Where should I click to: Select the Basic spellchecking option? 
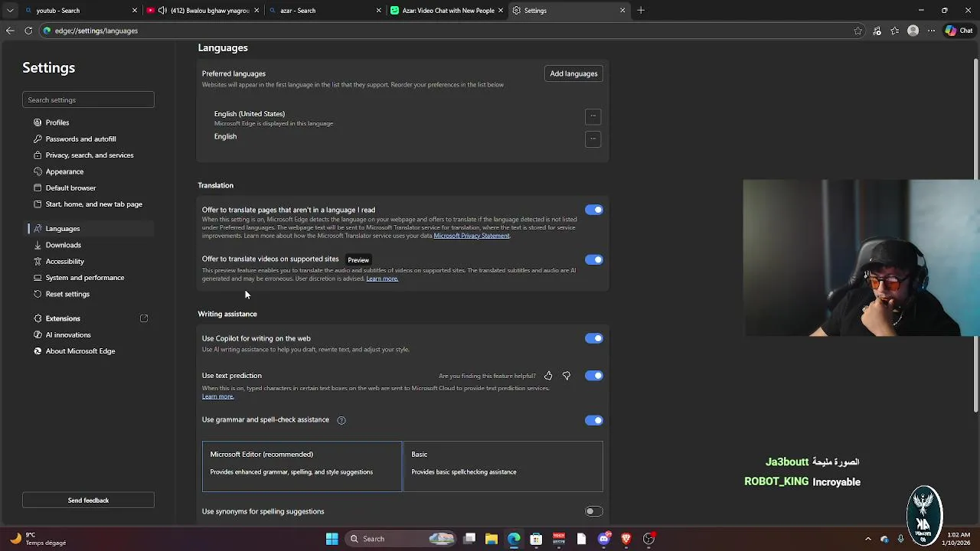pos(503,466)
